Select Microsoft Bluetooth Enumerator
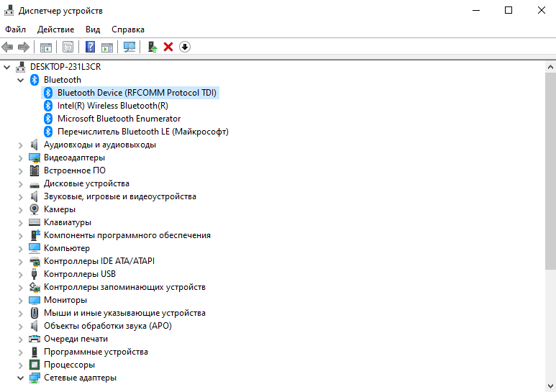The image size is (556, 392). (x=119, y=119)
